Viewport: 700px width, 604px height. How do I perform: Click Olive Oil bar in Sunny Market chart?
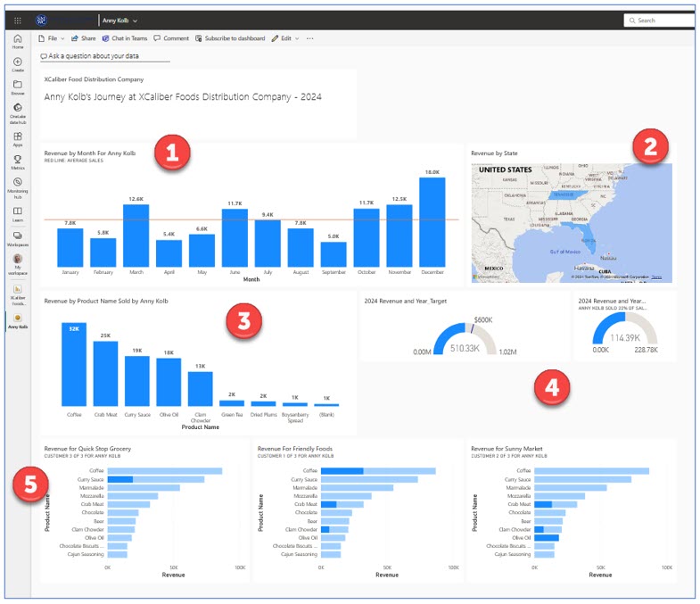(x=547, y=538)
